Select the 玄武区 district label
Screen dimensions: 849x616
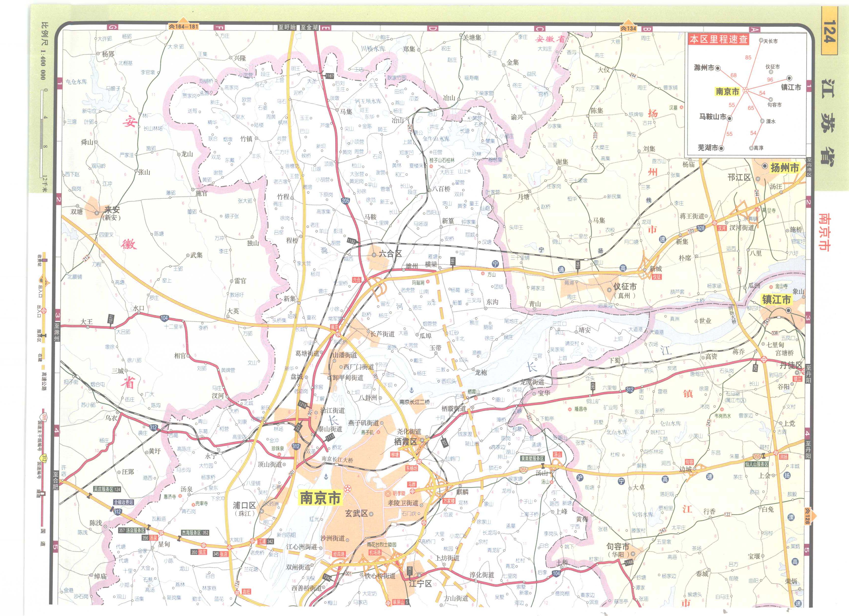356,513
